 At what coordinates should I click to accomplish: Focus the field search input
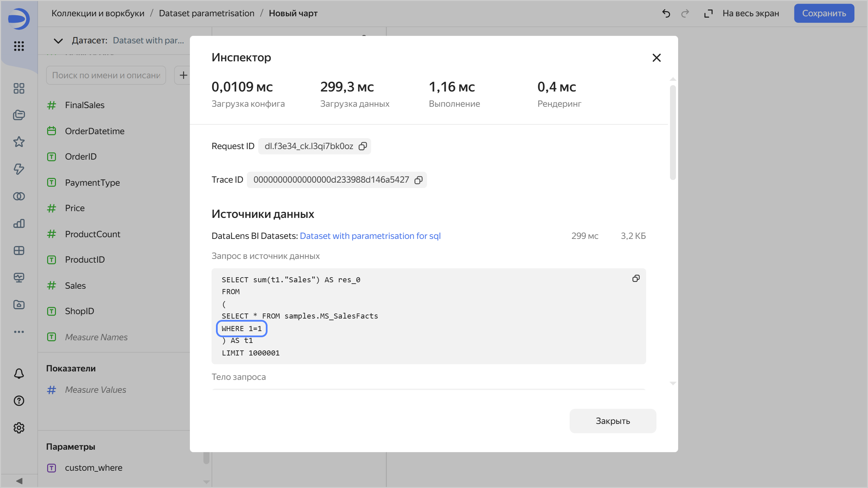pyautogui.click(x=106, y=75)
